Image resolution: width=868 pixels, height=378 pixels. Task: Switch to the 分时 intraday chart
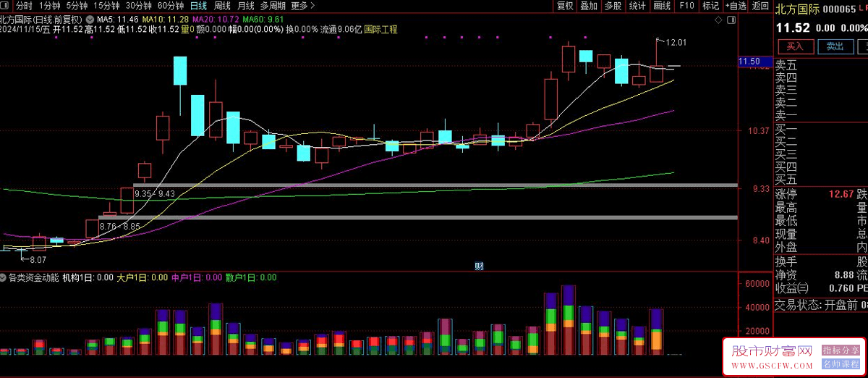[24, 6]
